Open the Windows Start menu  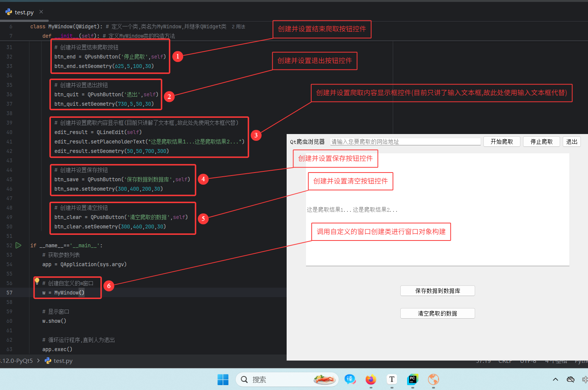point(223,379)
